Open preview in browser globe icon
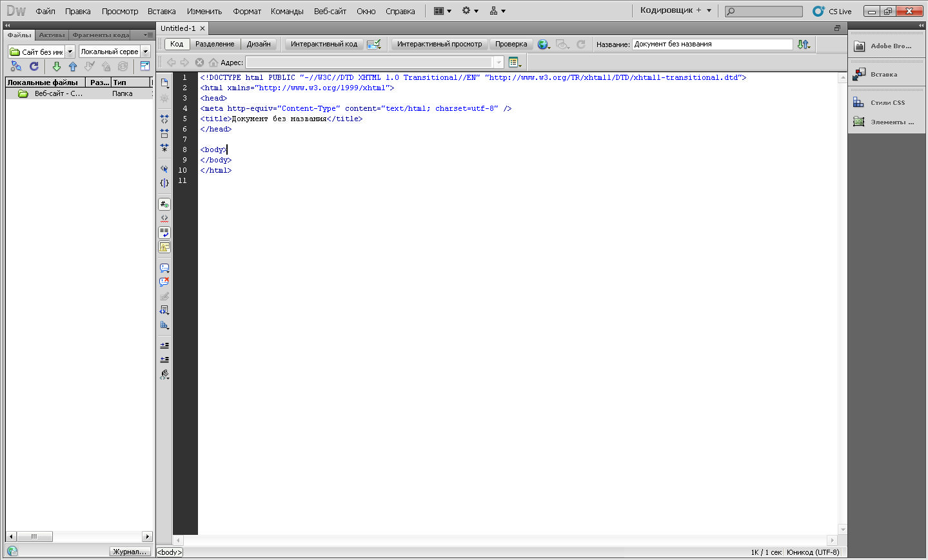The height and width of the screenshot is (560, 928). 544,44
